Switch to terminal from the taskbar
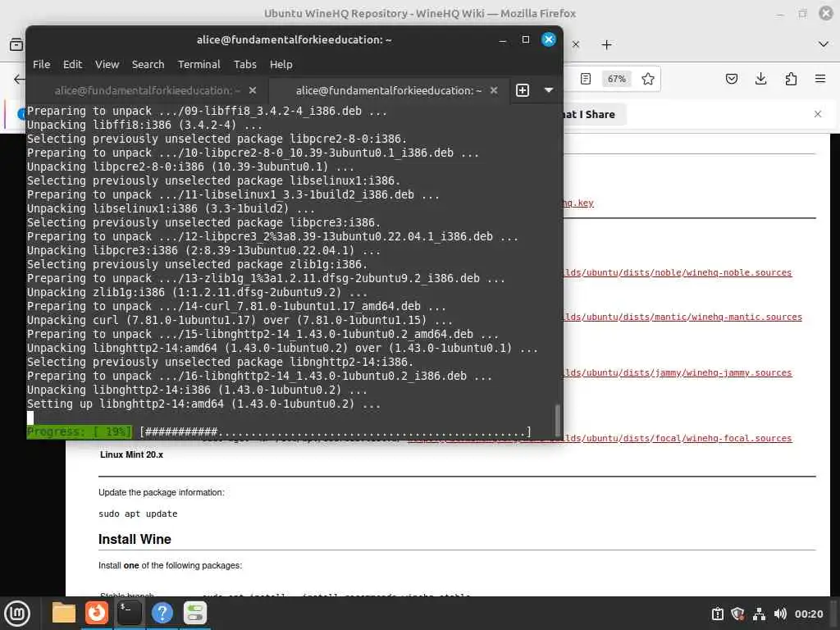Image resolution: width=840 pixels, height=630 pixels. tap(129, 614)
